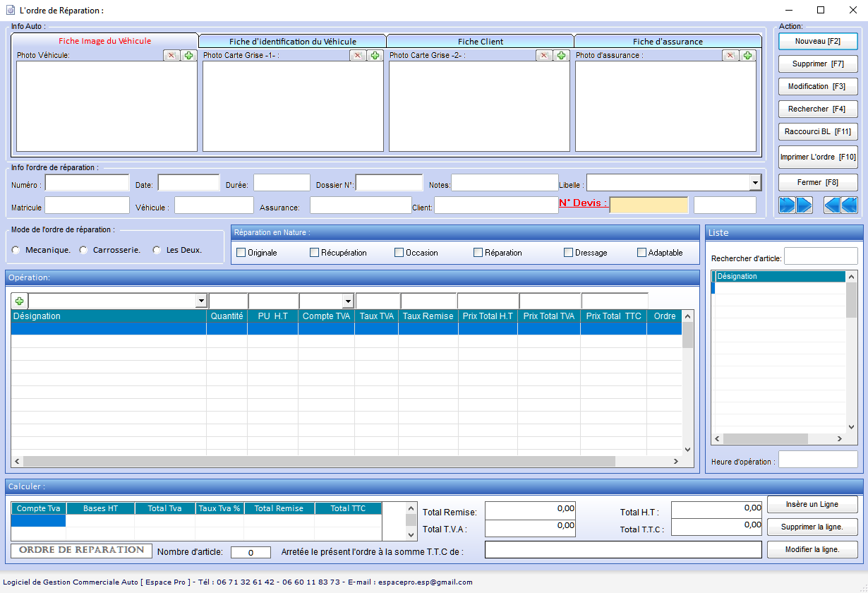
Task: Switch to Fiche d'identification du Véhicule tab
Action: coord(292,41)
